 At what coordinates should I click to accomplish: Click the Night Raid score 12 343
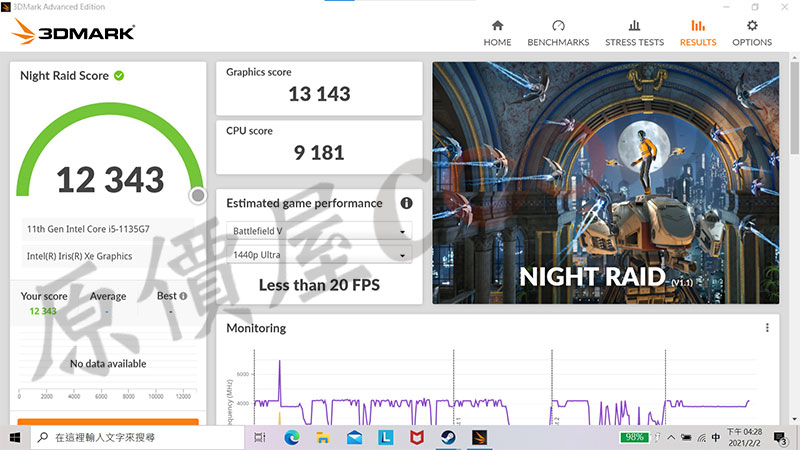coord(110,180)
